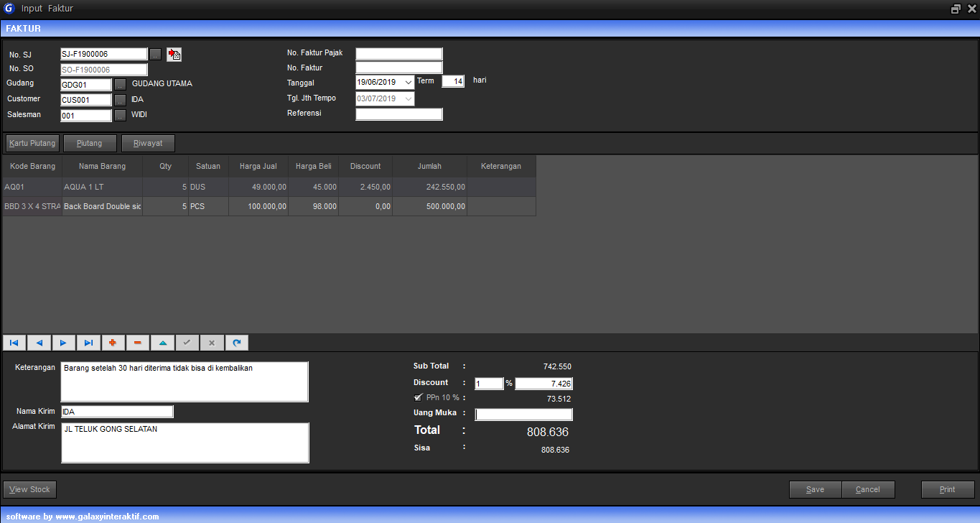Click the Save button
980x523 pixels.
click(815, 489)
